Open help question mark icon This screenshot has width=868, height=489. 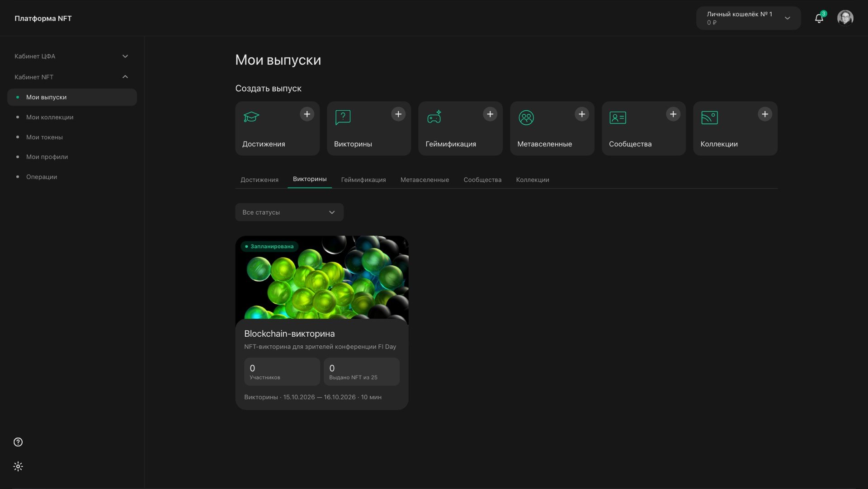click(x=18, y=442)
